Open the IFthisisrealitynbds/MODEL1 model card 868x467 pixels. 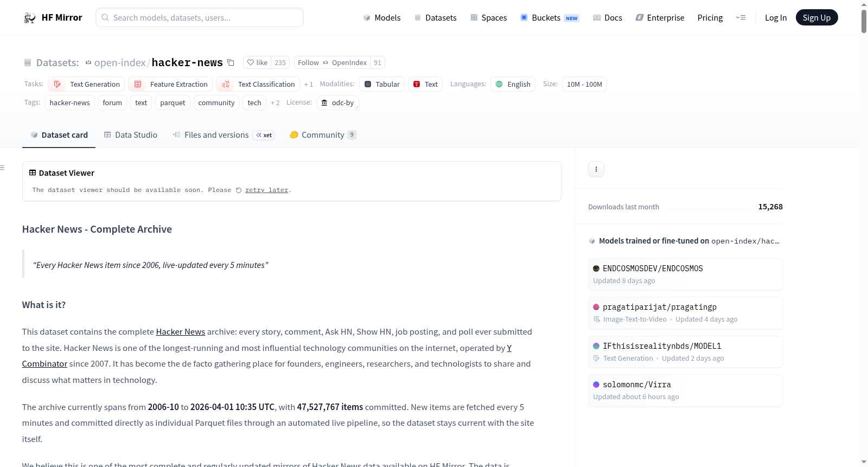(685, 352)
